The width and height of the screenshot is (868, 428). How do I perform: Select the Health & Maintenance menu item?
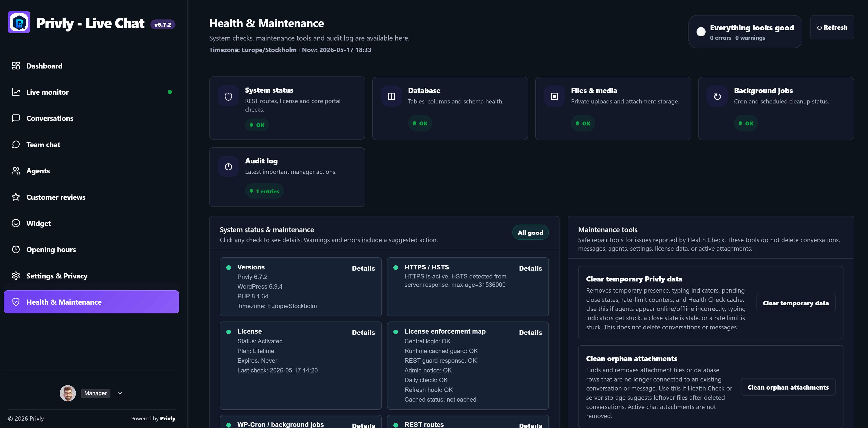pos(91,302)
